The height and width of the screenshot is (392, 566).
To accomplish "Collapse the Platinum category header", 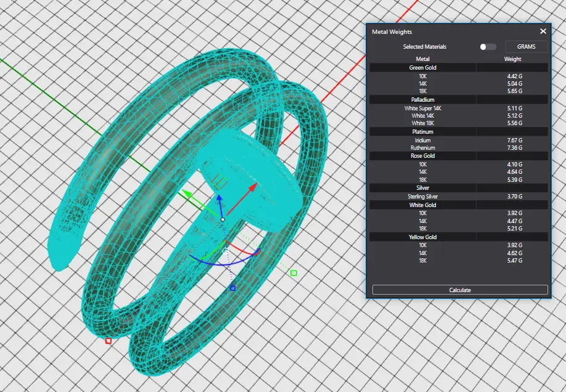I will point(422,132).
